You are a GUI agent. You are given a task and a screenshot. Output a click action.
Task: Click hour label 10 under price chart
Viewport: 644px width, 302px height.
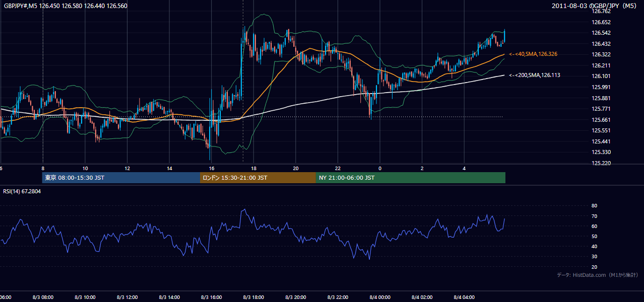click(x=85, y=168)
